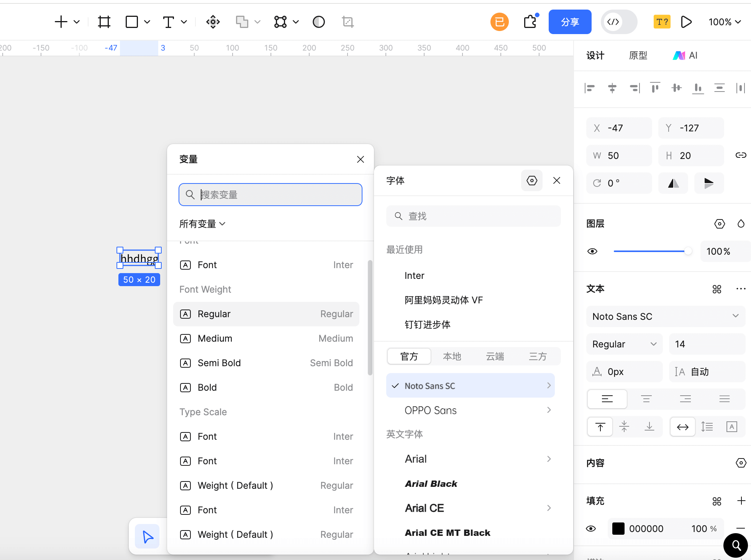The image size is (751, 560).
Task: Click the Text tool icon
Action: coord(169,22)
